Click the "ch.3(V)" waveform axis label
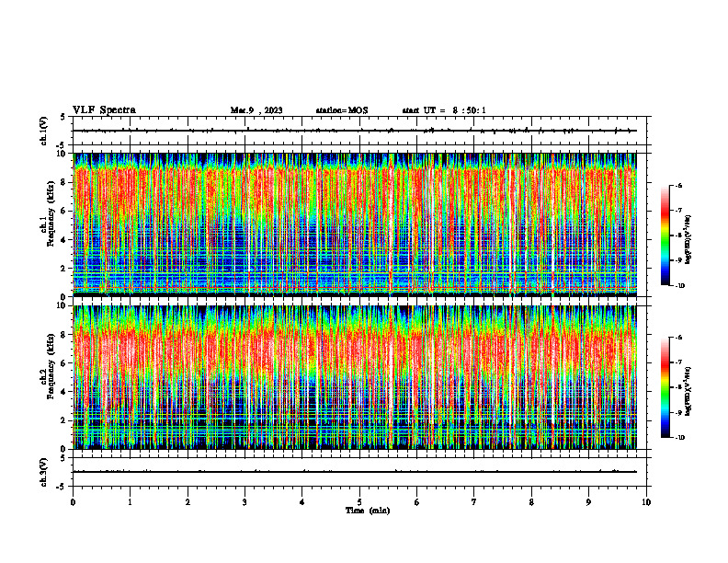This screenshot has height=563, width=728. pos(44,472)
